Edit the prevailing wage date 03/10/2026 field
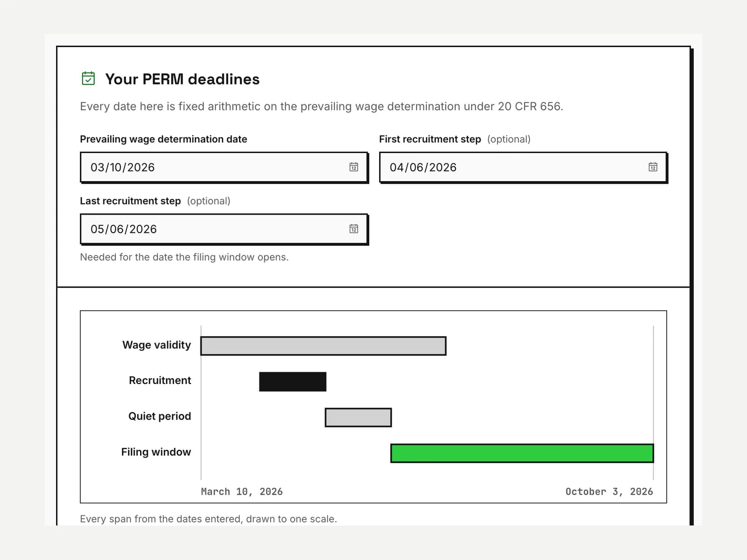 coord(224,167)
